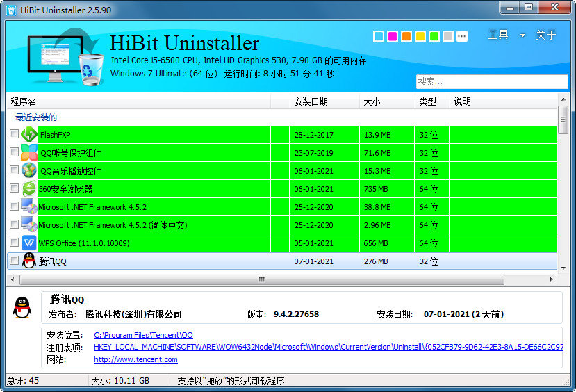Click the large QQ penguin in details panel

click(x=22, y=307)
